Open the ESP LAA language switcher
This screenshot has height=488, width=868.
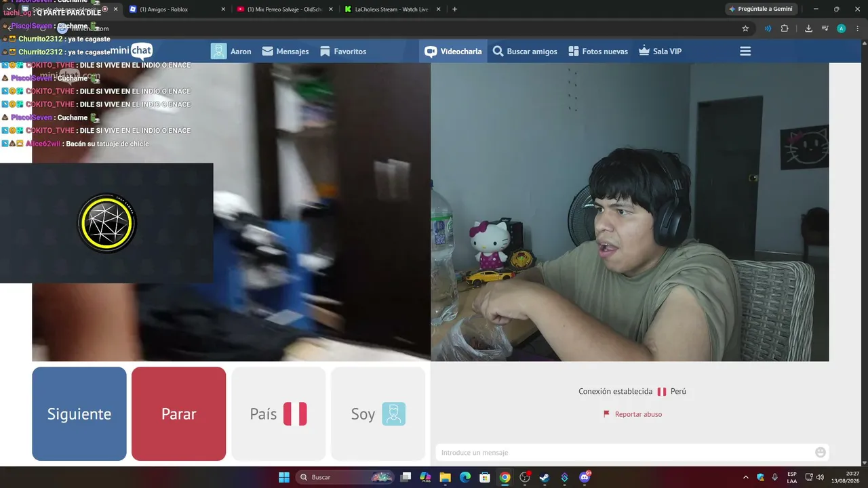coord(792,477)
